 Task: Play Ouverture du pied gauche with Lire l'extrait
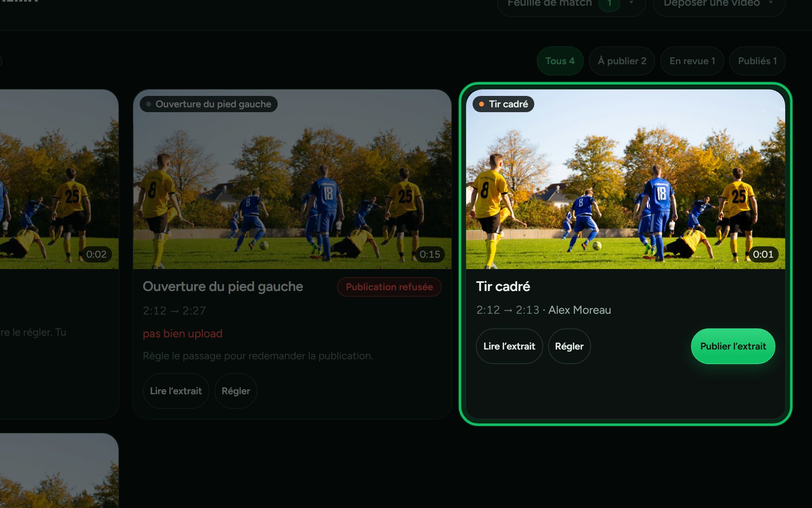coord(176,391)
